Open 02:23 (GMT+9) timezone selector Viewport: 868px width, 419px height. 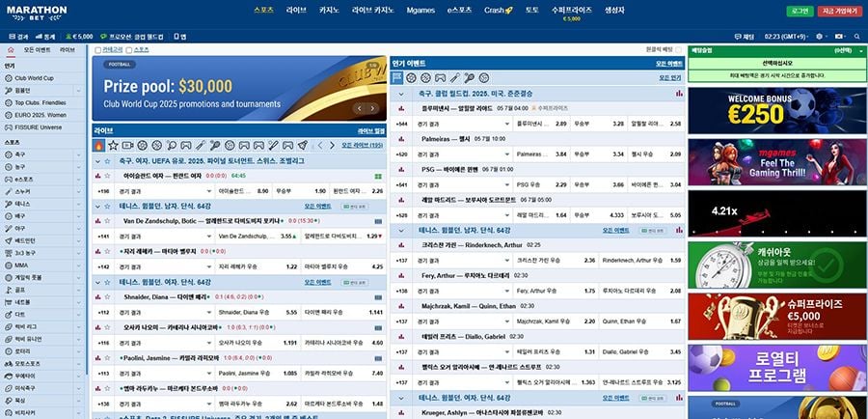click(788, 37)
